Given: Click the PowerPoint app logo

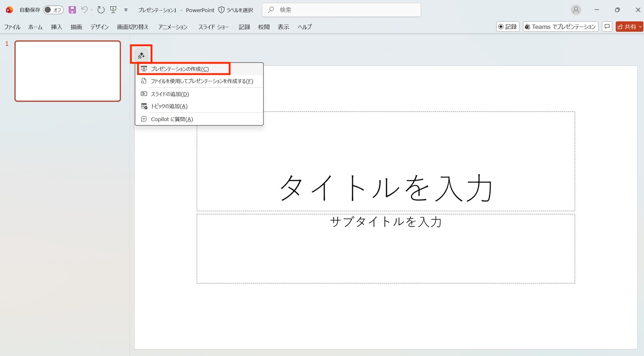Looking at the screenshot, I should (x=9, y=10).
